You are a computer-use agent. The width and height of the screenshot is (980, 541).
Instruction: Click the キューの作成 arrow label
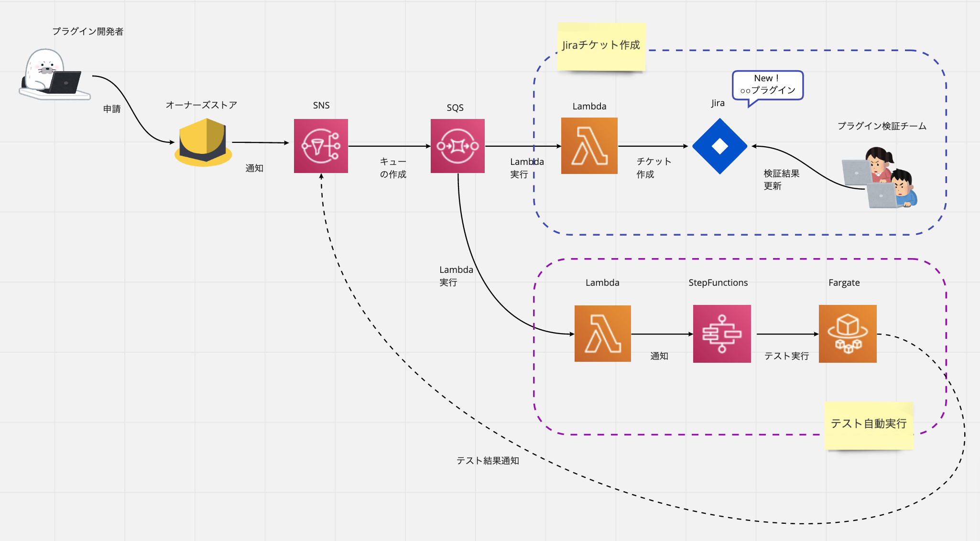click(393, 168)
